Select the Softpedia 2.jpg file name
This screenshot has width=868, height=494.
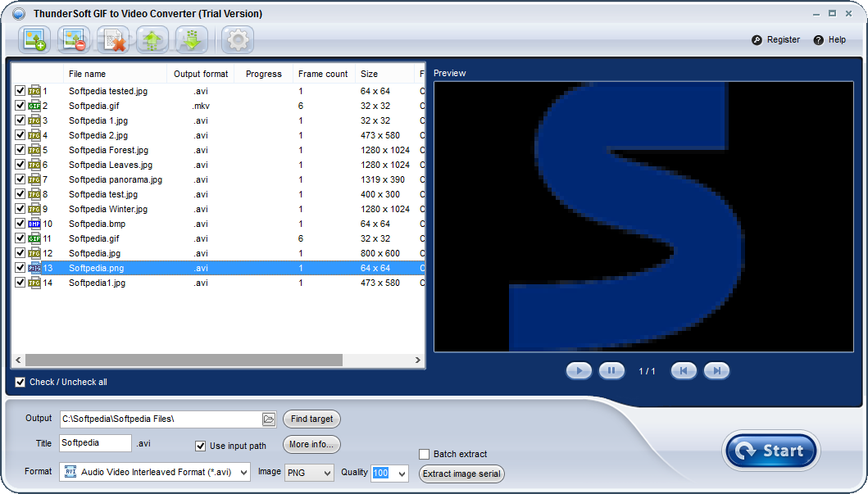[x=98, y=135]
